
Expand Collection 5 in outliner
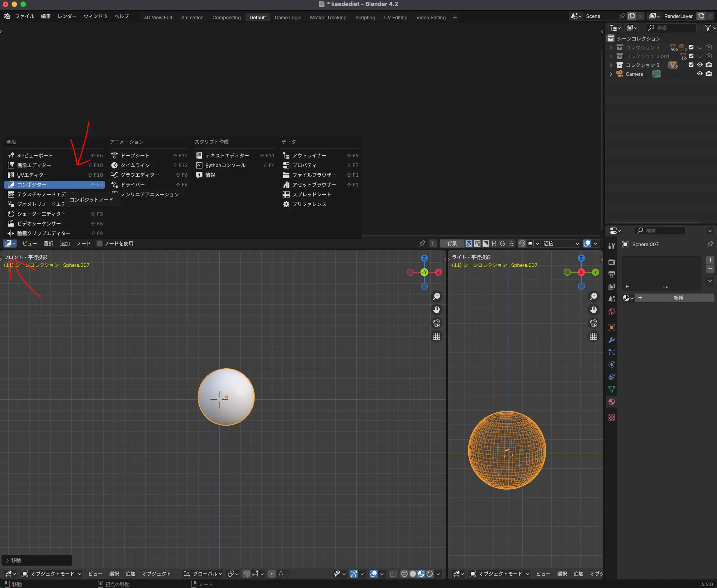(611, 47)
